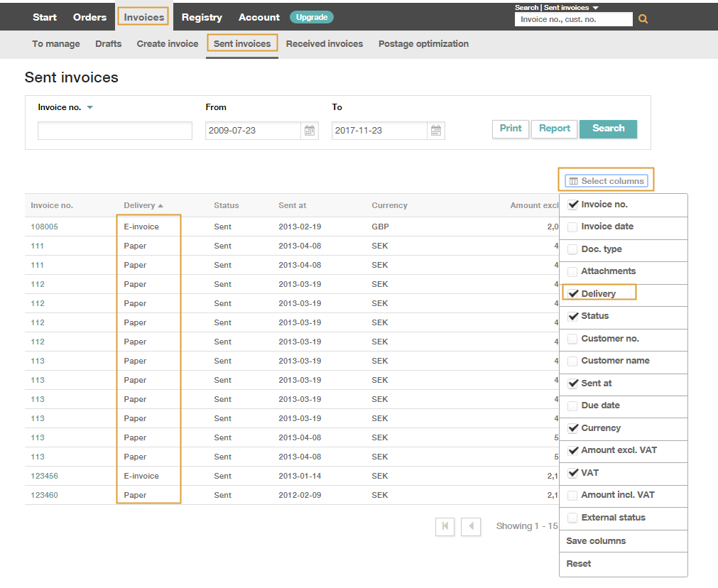Viewport: 718px width, 588px height.
Task: Open the Start menu tab
Action: click(x=45, y=17)
